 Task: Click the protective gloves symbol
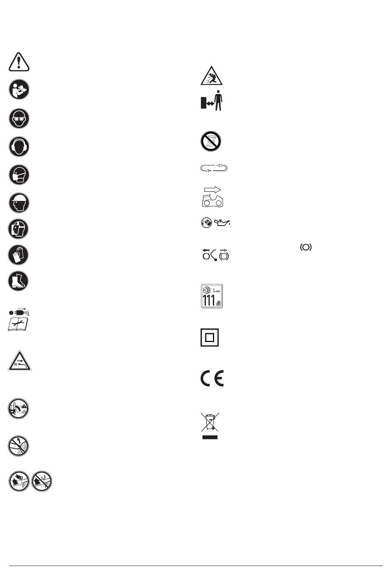pos(18,254)
